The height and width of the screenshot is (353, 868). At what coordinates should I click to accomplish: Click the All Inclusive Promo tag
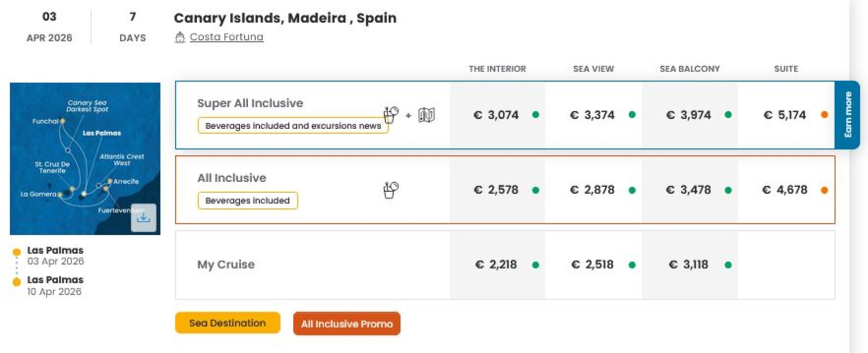347,324
